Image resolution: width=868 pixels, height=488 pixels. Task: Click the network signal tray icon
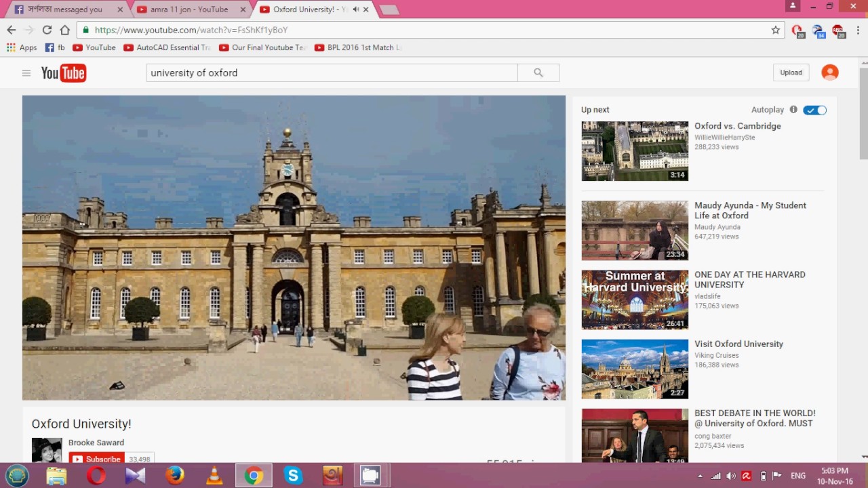715,476
